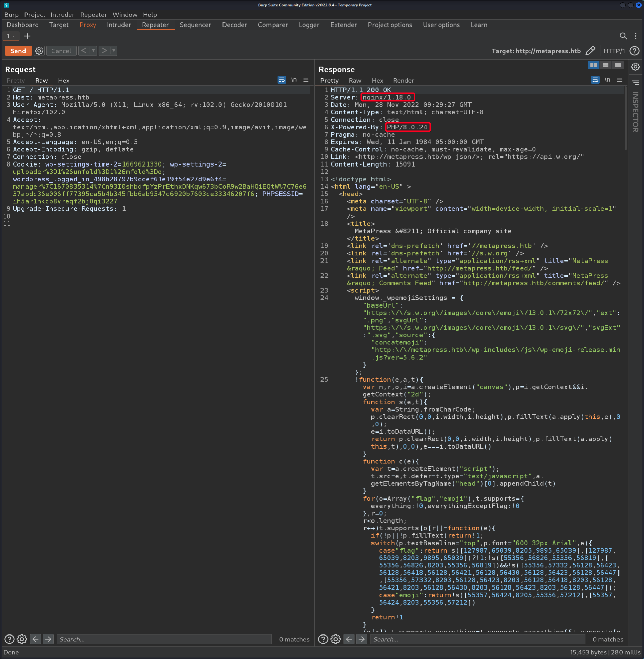Click the orange Send button

(18, 51)
